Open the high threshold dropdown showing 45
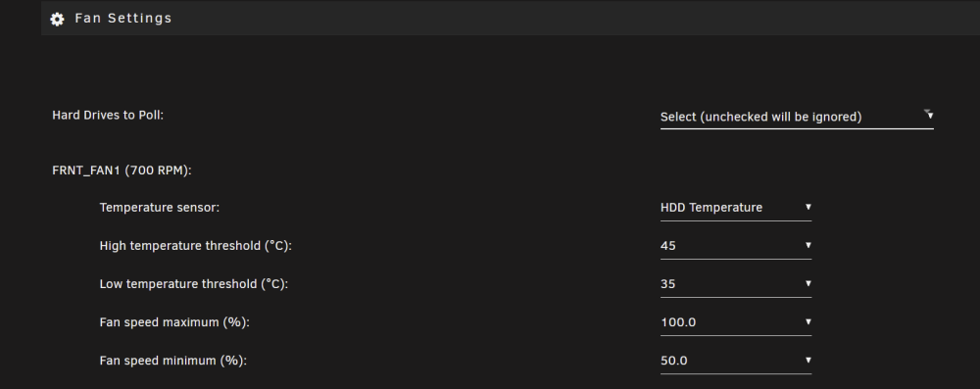980x389 pixels. coord(736,246)
